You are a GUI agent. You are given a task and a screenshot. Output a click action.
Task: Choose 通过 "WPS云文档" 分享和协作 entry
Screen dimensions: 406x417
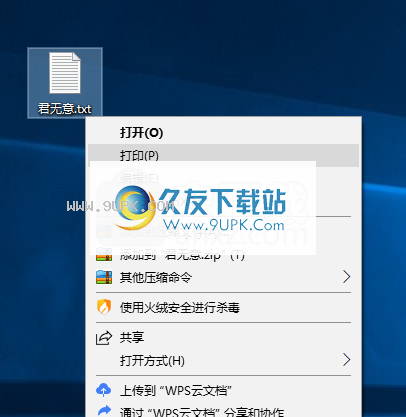(x=223, y=411)
